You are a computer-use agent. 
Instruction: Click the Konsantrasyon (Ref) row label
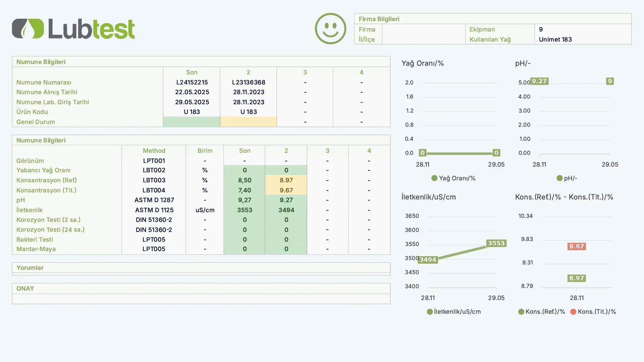point(47,180)
